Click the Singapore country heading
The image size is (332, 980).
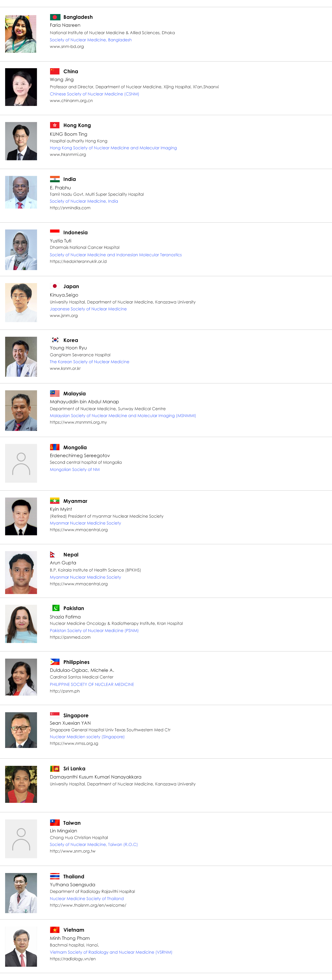point(76,715)
